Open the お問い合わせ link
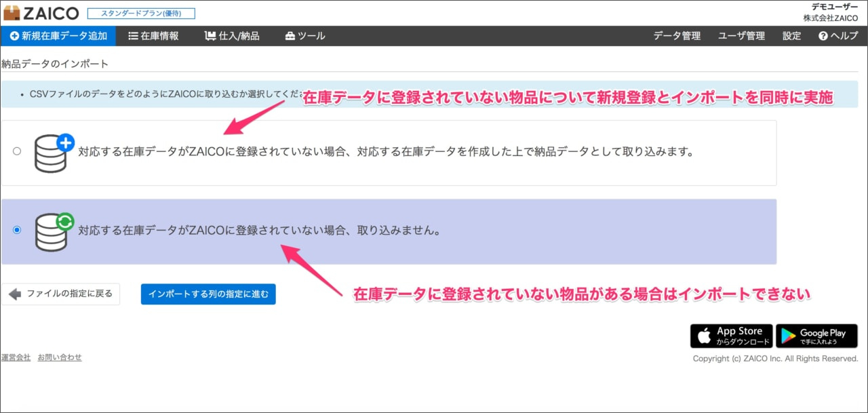Screen dimensions: 868x413 (60, 357)
